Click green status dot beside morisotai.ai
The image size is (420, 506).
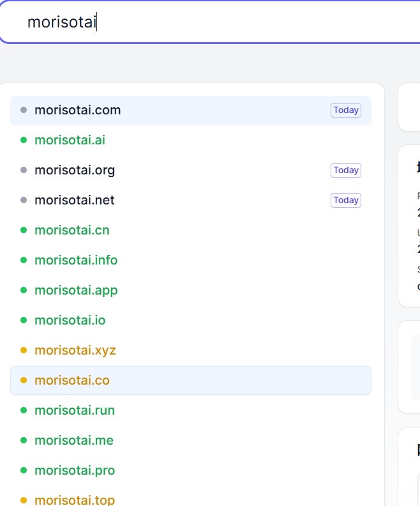(24, 141)
